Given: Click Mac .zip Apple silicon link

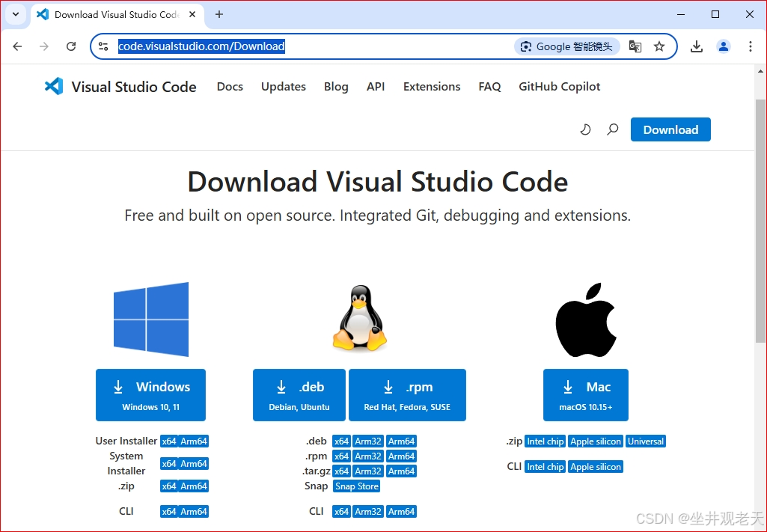Looking at the screenshot, I should 596,441.
